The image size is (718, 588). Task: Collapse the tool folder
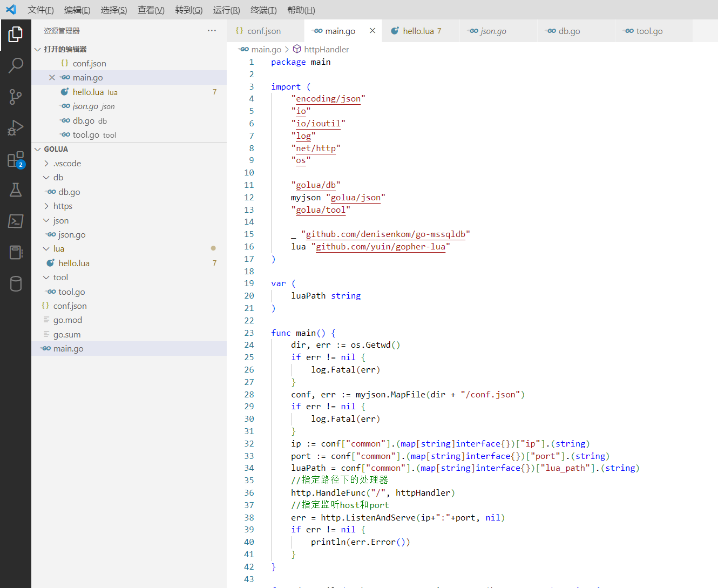(x=129, y=277)
